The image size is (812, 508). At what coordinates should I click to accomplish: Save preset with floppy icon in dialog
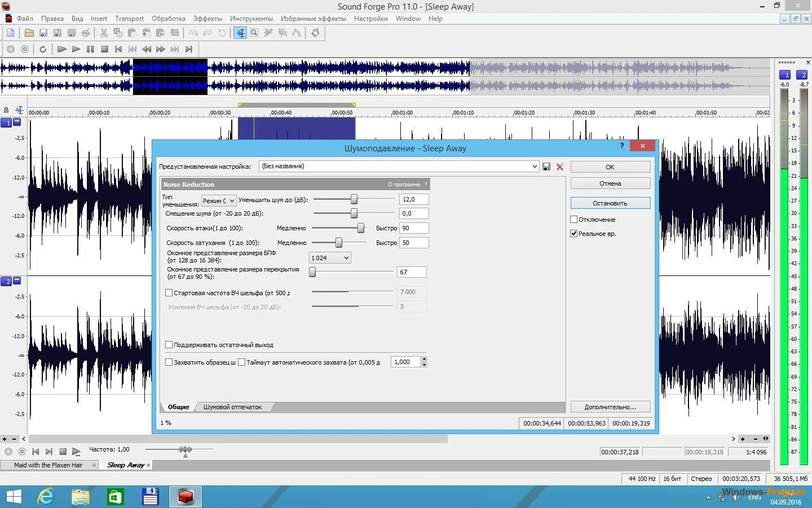pos(546,167)
